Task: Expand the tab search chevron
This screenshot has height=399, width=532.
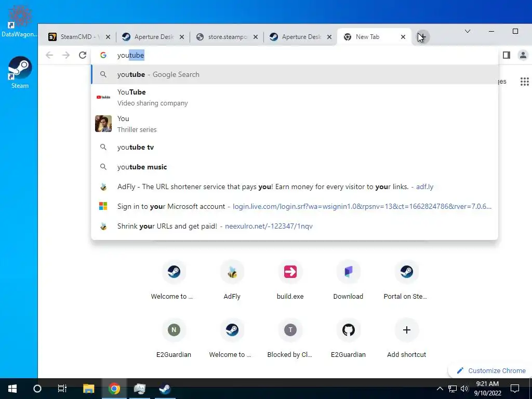Action: (467, 31)
